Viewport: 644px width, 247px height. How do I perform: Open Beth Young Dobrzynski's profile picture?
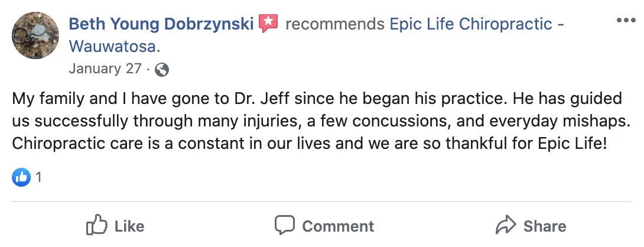pyautogui.click(x=35, y=35)
